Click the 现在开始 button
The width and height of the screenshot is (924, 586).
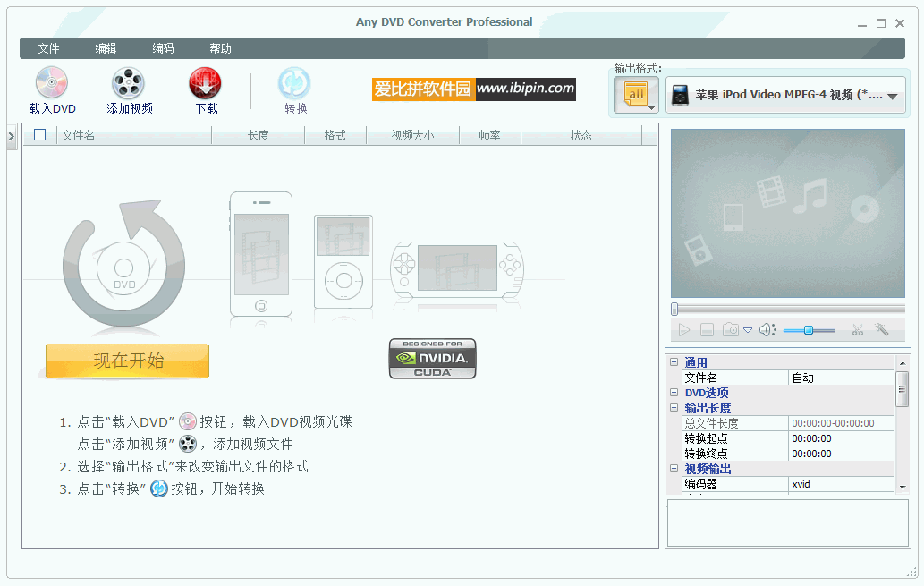127,361
